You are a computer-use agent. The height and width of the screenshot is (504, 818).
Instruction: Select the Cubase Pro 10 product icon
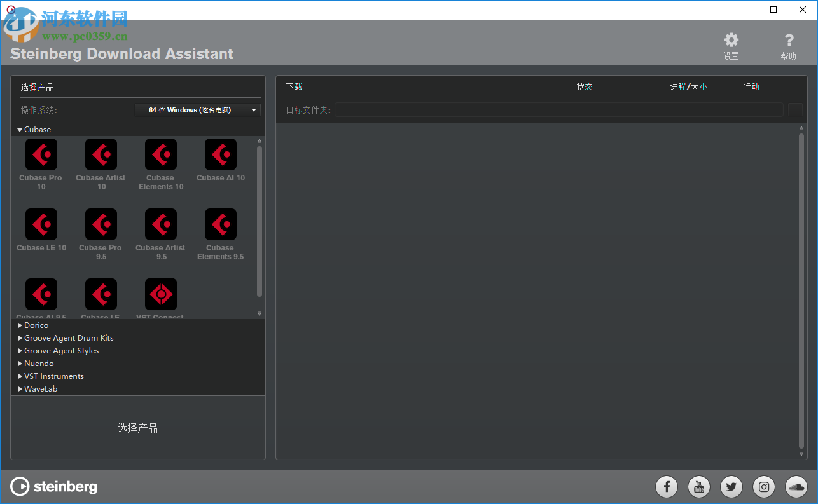tap(41, 154)
